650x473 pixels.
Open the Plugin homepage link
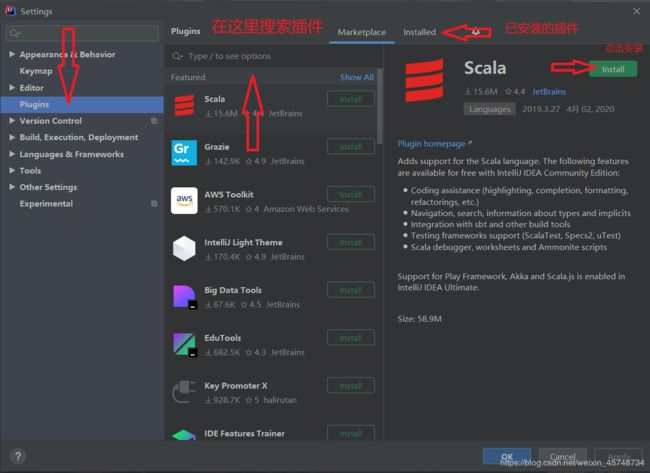tap(434, 143)
